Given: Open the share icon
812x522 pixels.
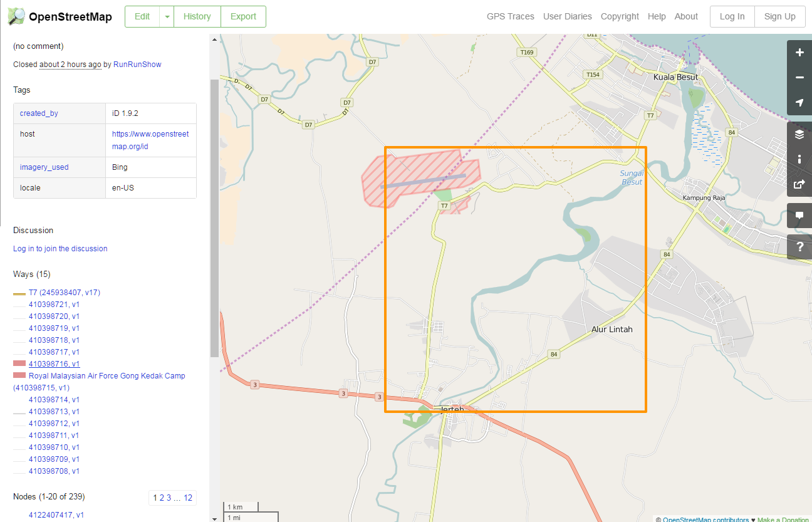Looking at the screenshot, I should [799, 184].
